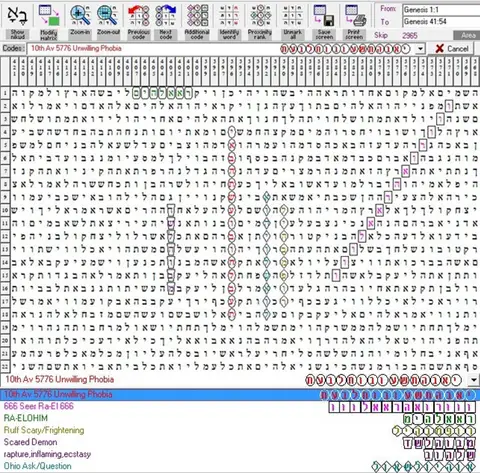Screen dimensions: 480x473
Task: Click the Additional code label button
Action: (197, 35)
